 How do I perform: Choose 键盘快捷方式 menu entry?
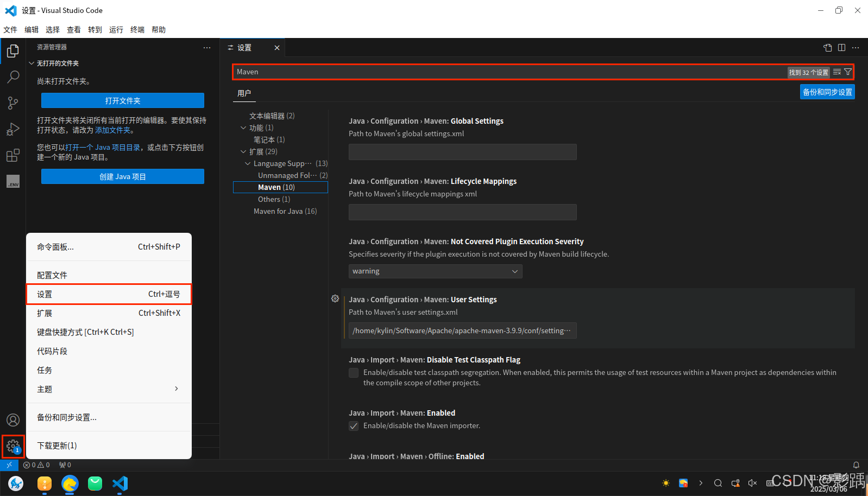click(x=109, y=332)
